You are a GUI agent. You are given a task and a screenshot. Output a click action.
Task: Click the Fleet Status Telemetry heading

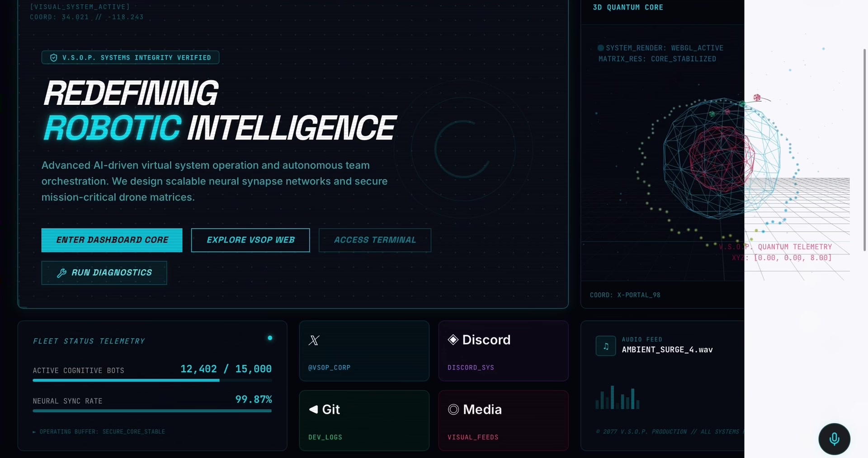pyautogui.click(x=89, y=341)
